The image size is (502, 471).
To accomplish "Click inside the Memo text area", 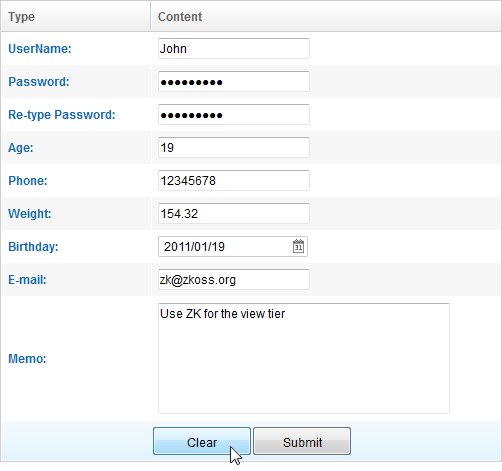I will [304, 358].
